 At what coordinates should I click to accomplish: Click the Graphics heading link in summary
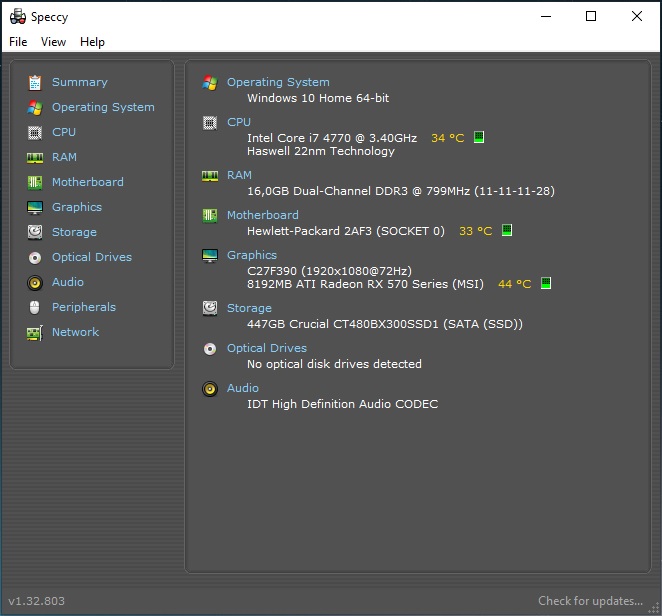[252, 255]
